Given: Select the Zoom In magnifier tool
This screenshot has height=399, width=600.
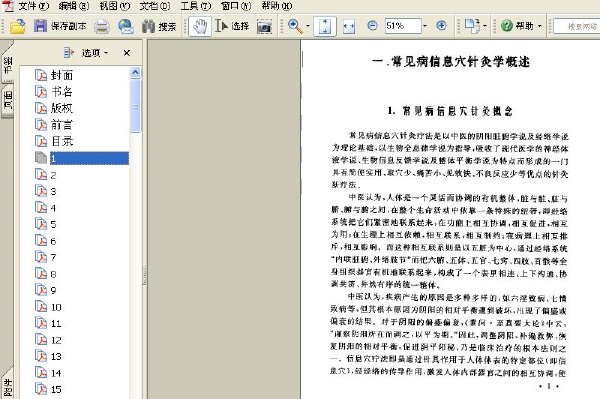Looking at the screenshot, I should click(295, 26).
